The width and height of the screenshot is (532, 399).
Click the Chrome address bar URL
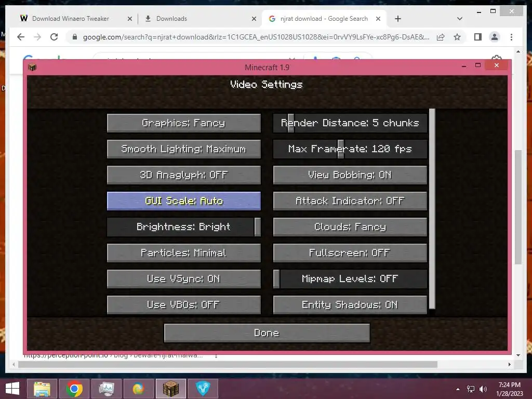256,37
